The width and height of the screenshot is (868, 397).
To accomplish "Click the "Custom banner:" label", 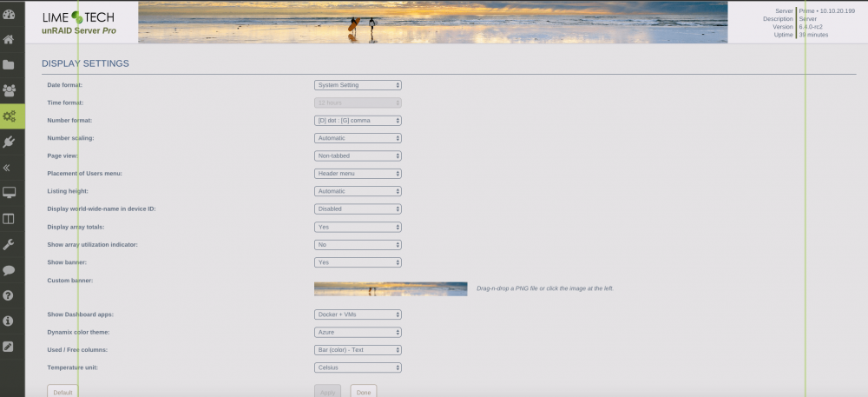I will click(69, 281).
